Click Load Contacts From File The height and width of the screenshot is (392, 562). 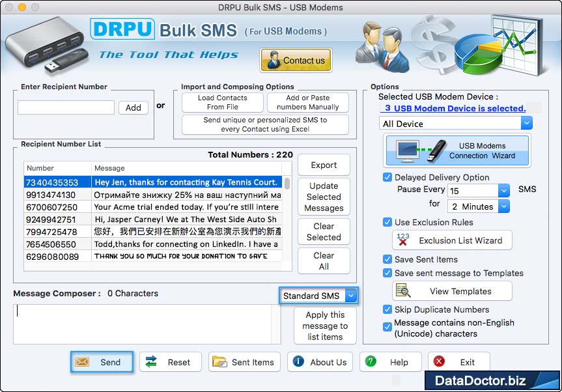(x=223, y=102)
